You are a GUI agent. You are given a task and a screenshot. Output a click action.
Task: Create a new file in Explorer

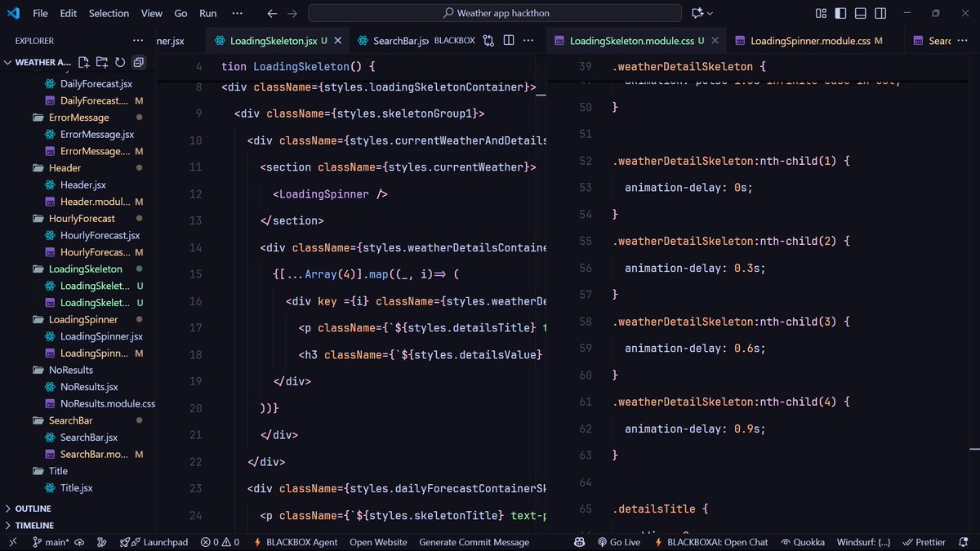[x=84, y=61]
